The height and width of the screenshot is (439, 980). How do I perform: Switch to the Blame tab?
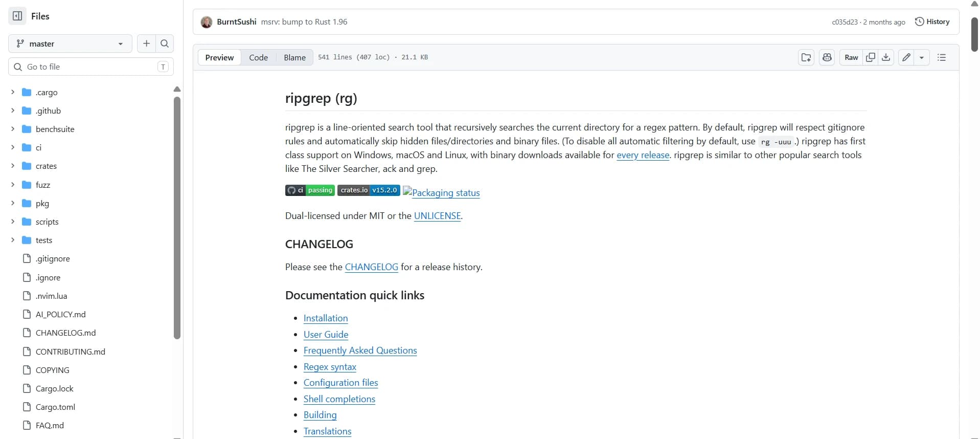[294, 57]
